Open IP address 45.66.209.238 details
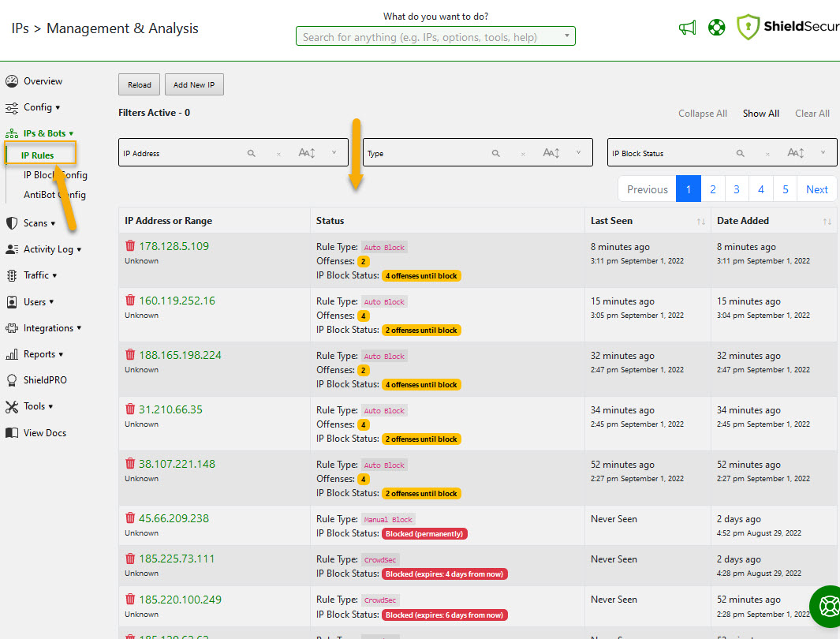The image size is (840, 639). [x=174, y=518]
